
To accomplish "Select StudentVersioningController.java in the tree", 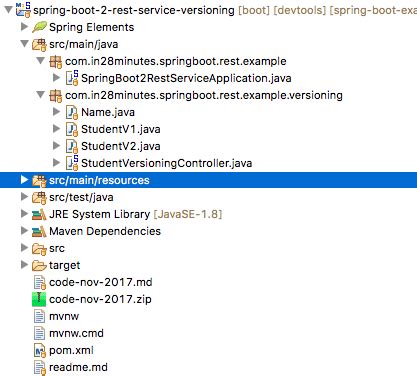I will point(166,163).
